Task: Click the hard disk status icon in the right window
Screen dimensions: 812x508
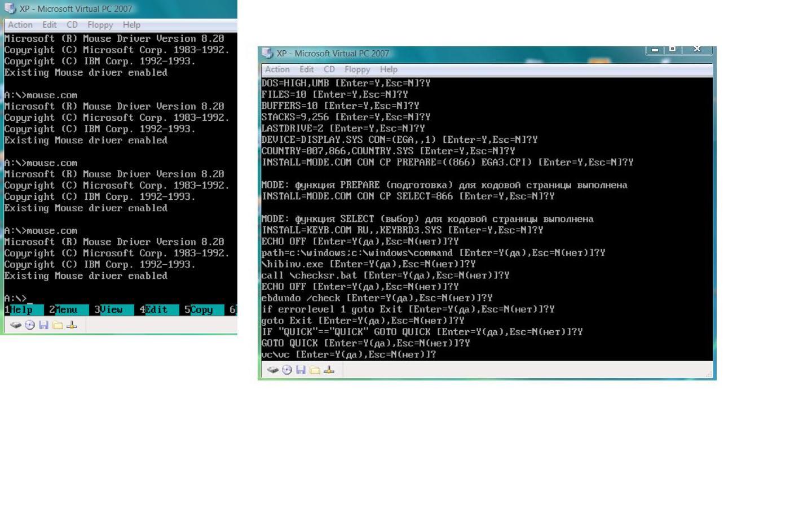Action: pos(273,370)
